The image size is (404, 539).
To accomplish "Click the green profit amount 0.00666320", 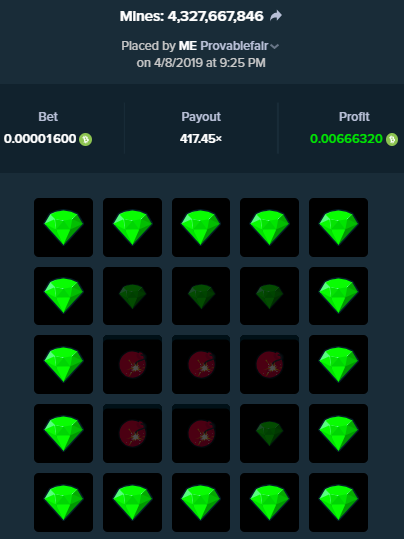I will click(346, 139).
